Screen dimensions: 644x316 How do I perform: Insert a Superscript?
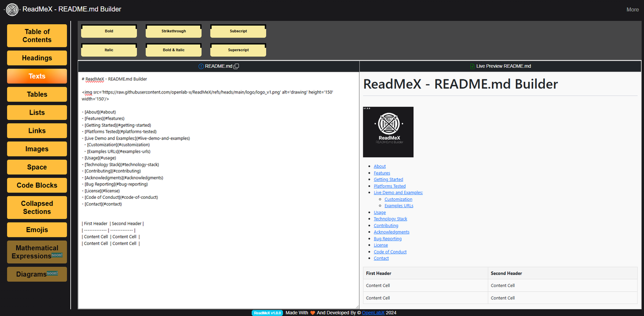pyautogui.click(x=238, y=50)
